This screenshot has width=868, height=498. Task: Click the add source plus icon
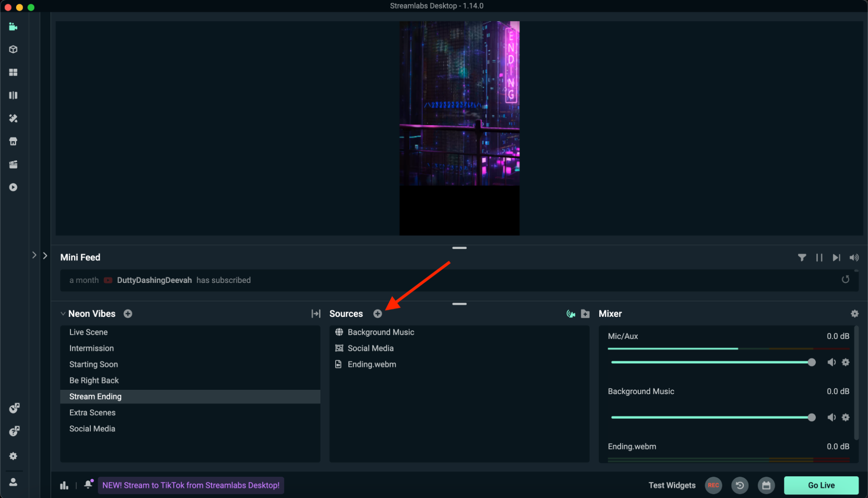(x=377, y=314)
